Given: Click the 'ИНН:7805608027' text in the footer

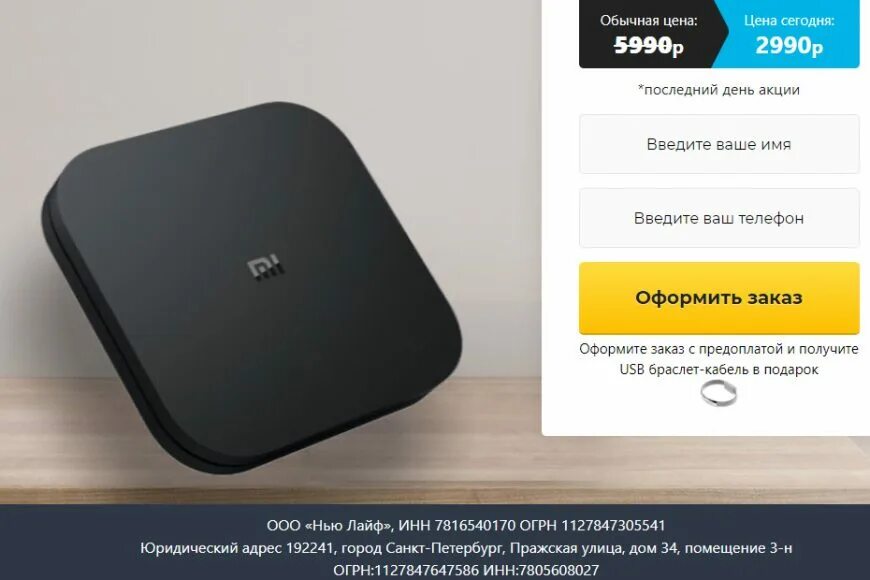Looking at the screenshot, I should click(541, 570).
